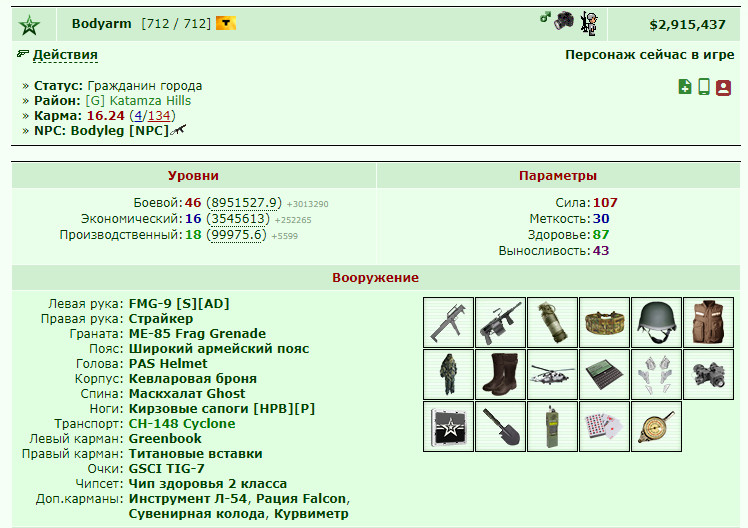Open the kevlar vest thumbnail
Image resolution: width=748 pixels, height=528 pixels.
[708, 322]
